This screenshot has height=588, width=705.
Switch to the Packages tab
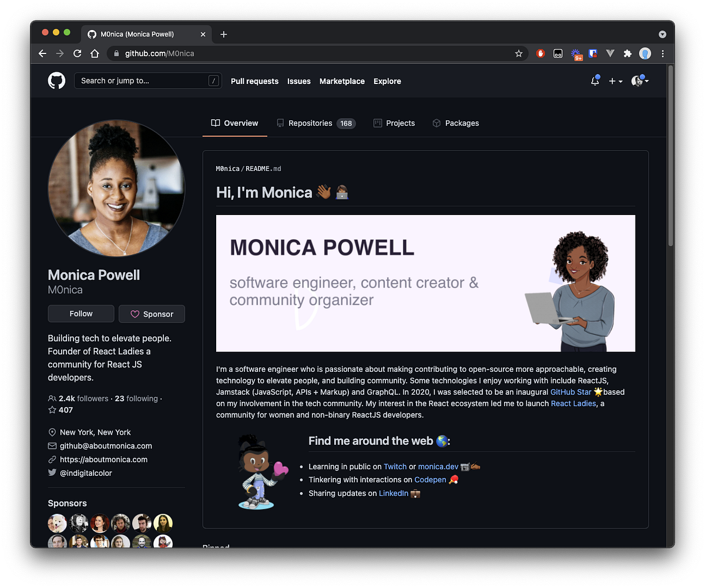(456, 123)
